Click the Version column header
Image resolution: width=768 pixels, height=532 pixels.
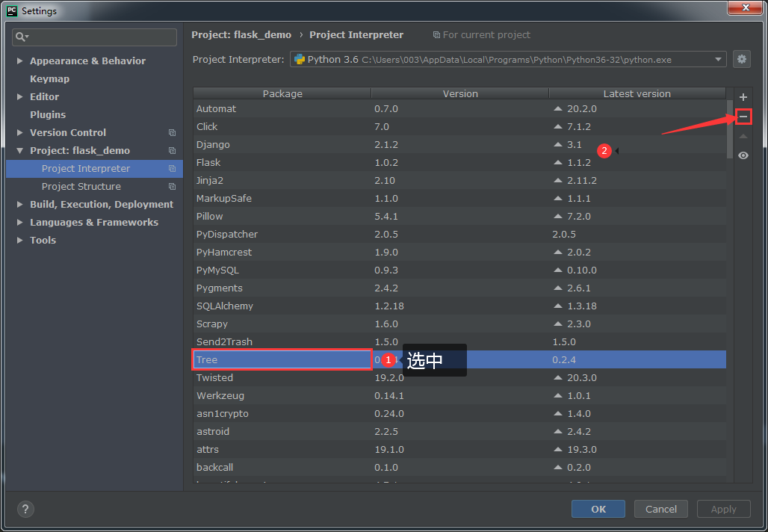point(460,93)
